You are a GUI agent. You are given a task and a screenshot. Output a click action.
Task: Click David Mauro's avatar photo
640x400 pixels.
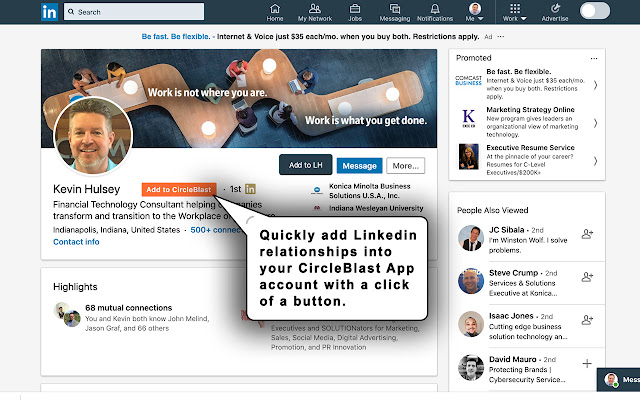pos(471,367)
